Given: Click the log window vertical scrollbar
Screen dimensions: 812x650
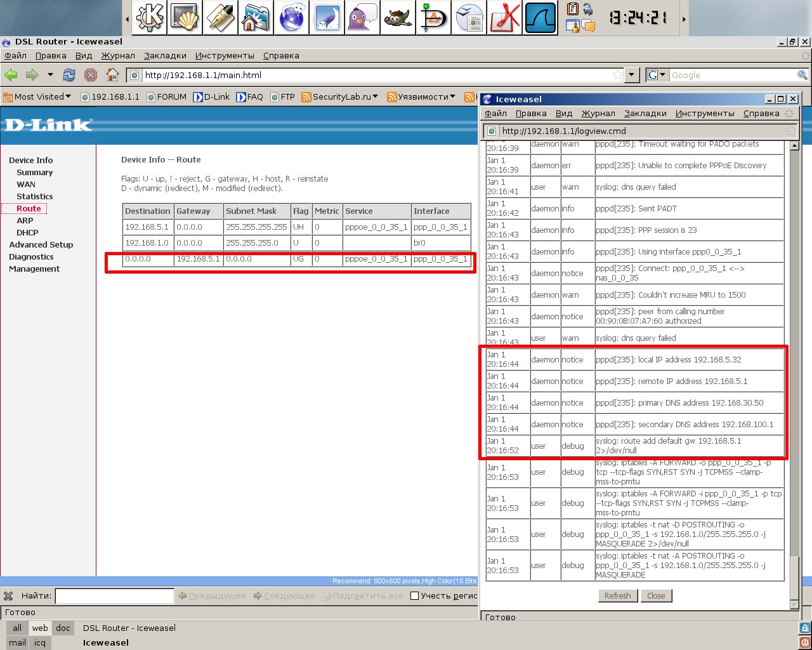Looking at the screenshot, I should 795,381.
